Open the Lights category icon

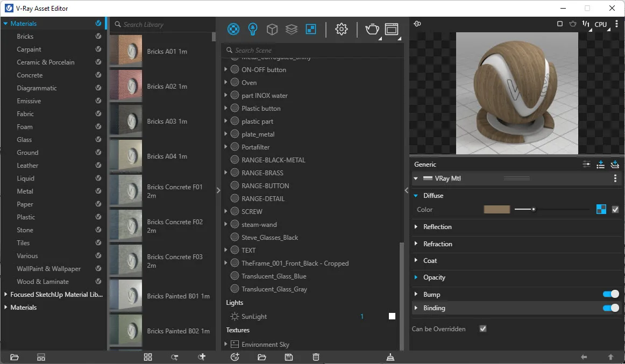point(253,29)
